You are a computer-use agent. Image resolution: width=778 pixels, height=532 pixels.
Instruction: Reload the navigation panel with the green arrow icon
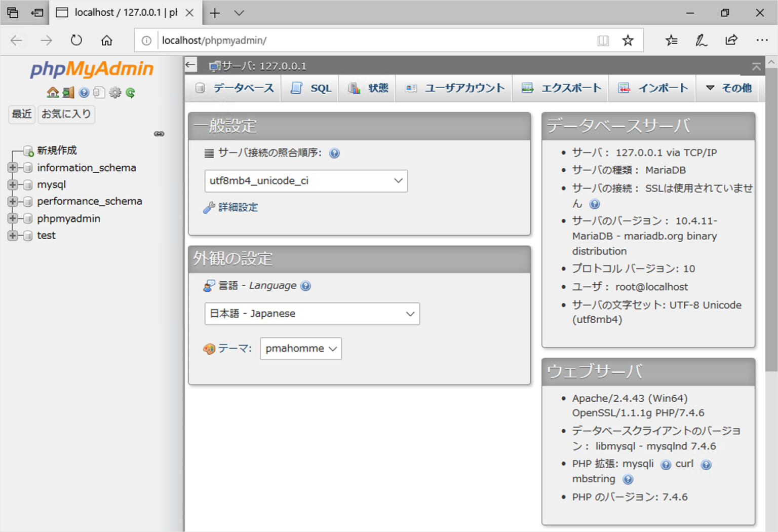pyautogui.click(x=131, y=92)
